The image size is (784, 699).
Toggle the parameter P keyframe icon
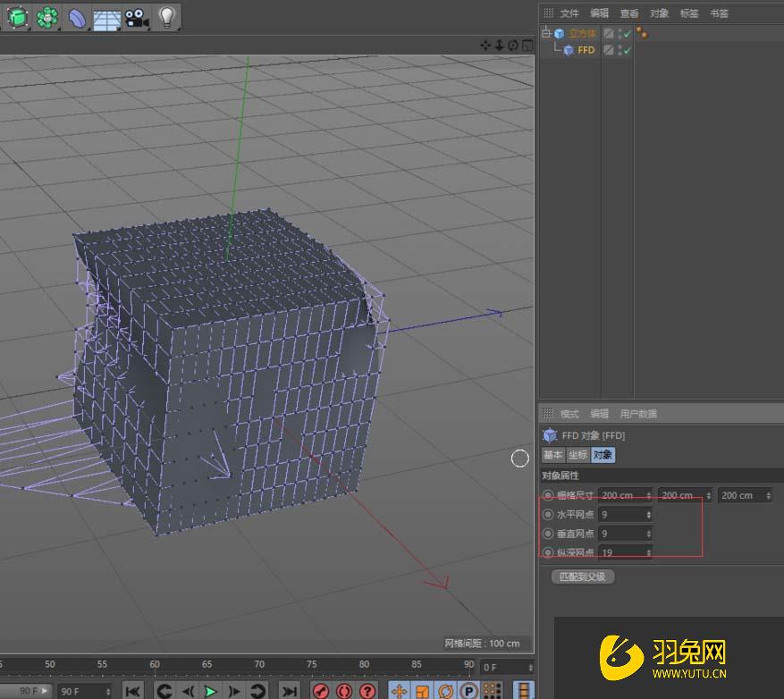coord(468,690)
